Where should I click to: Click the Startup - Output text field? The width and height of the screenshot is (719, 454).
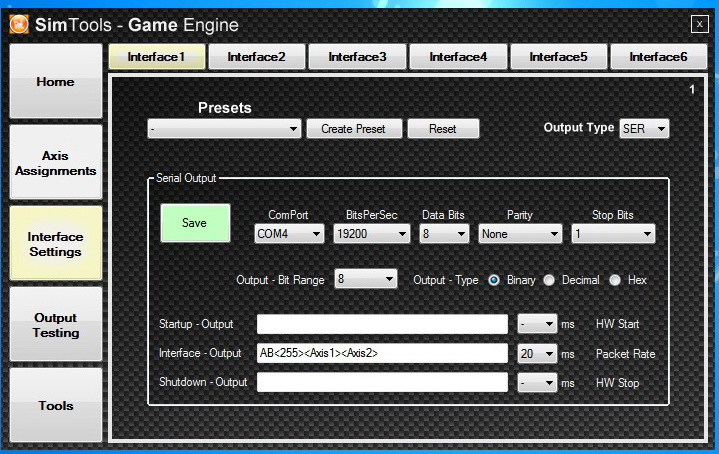coord(382,324)
